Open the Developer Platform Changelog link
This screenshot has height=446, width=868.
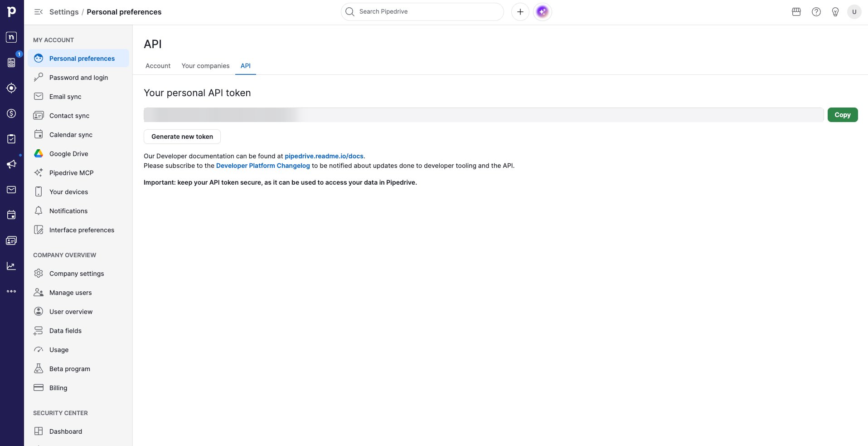[263, 166]
